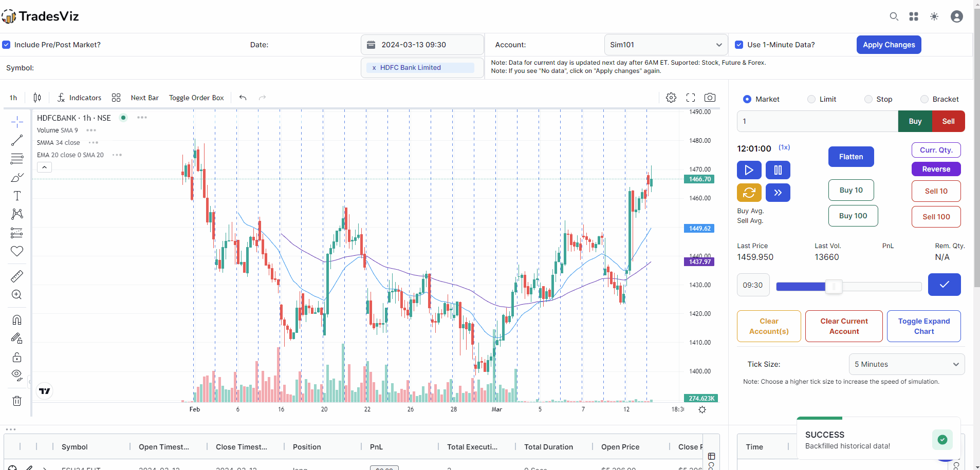Select the Limit order type
980x470 pixels.
(811, 99)
